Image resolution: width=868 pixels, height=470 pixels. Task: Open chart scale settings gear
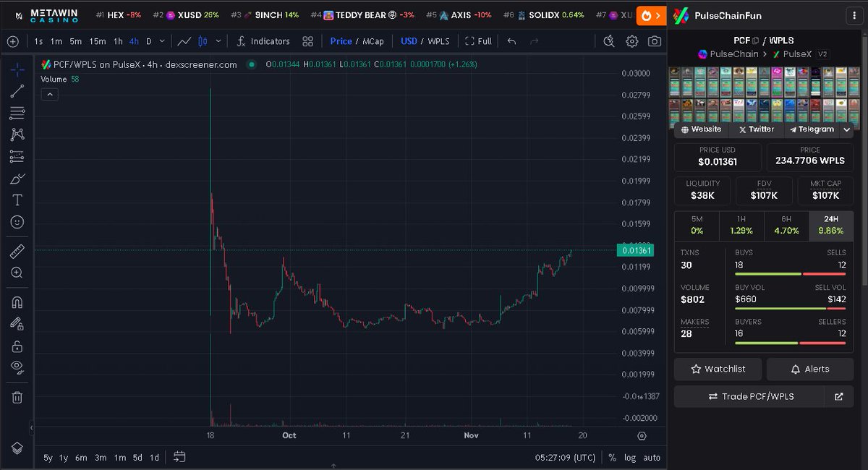point(642,435)
